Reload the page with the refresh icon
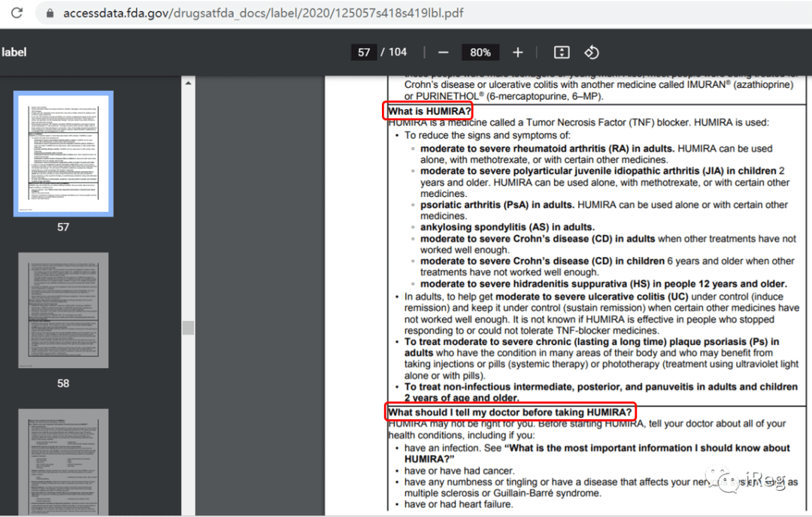The width and height of the screenshot is (812, 517). pyautogui.click(x=17, y=13)
